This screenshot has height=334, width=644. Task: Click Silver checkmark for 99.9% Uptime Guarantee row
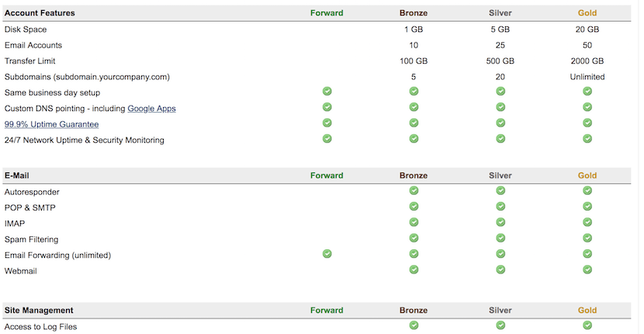pyautogui.click(x=500, y=123)
